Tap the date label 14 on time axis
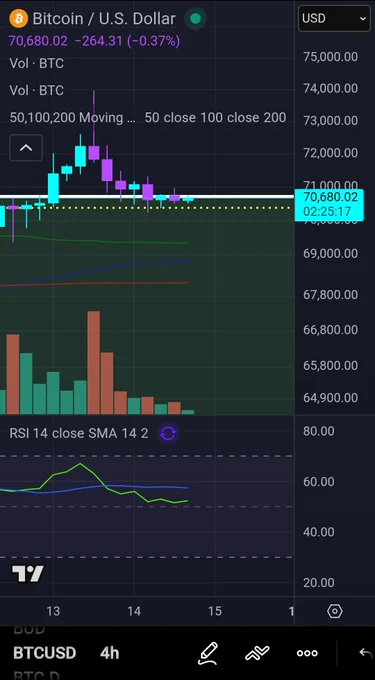Screen dimensions: 375x680 [134, 611]
